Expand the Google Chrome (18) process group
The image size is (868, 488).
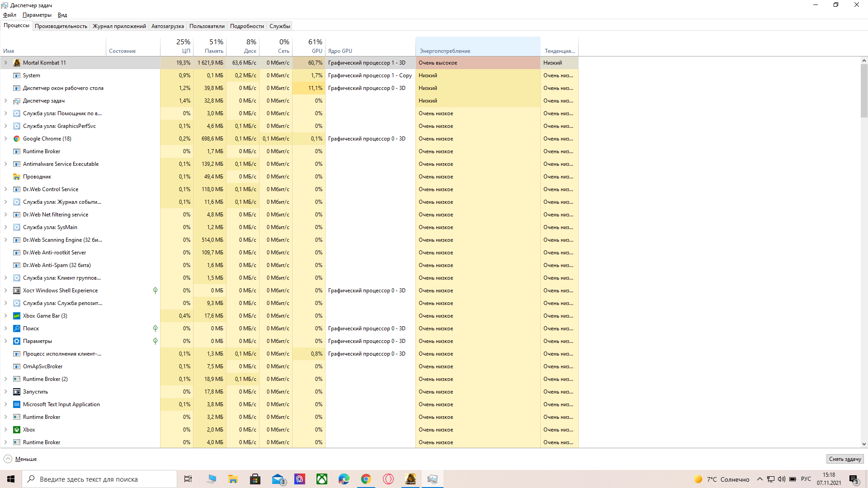6,139
